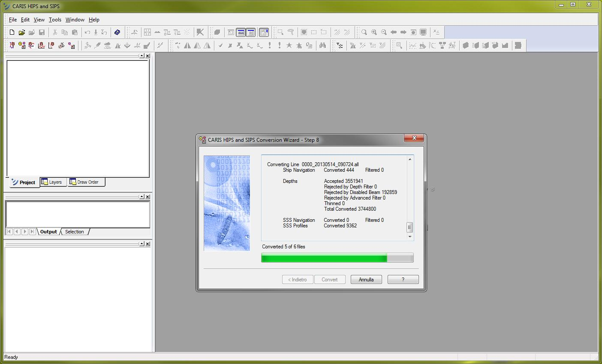Click the Undo arrow icon
This screenshot has height=364, width=602.
(x=87, y=32)
